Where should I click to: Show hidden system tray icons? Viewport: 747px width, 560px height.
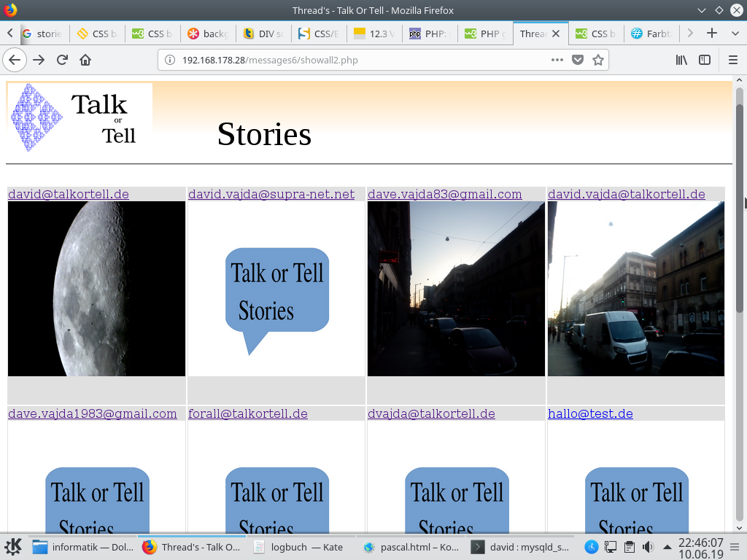click(x=667, y=547)
